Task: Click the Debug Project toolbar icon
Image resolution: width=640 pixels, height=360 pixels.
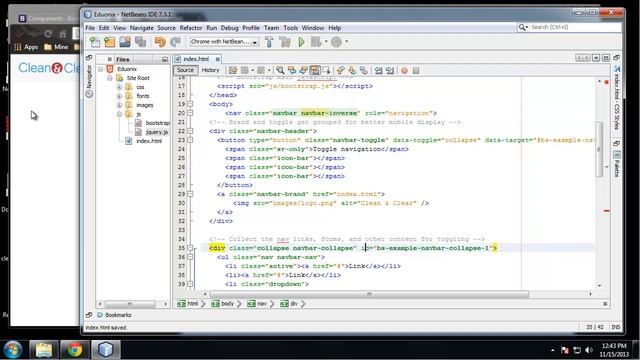Action: 316,42
